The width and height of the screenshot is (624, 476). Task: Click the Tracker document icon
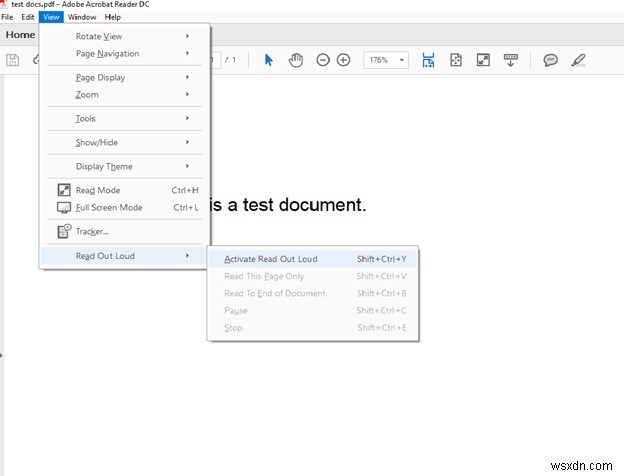tap(64, 231)
